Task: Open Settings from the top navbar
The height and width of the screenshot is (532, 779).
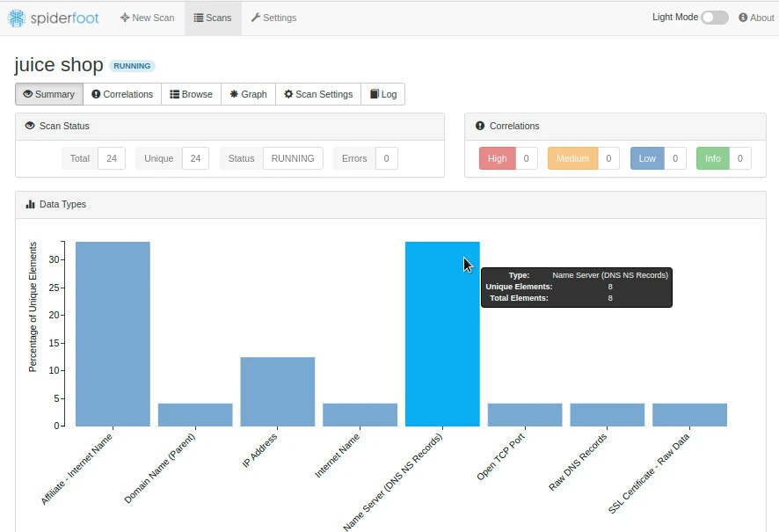Action: pyautogui.click(x=273, y=18)
